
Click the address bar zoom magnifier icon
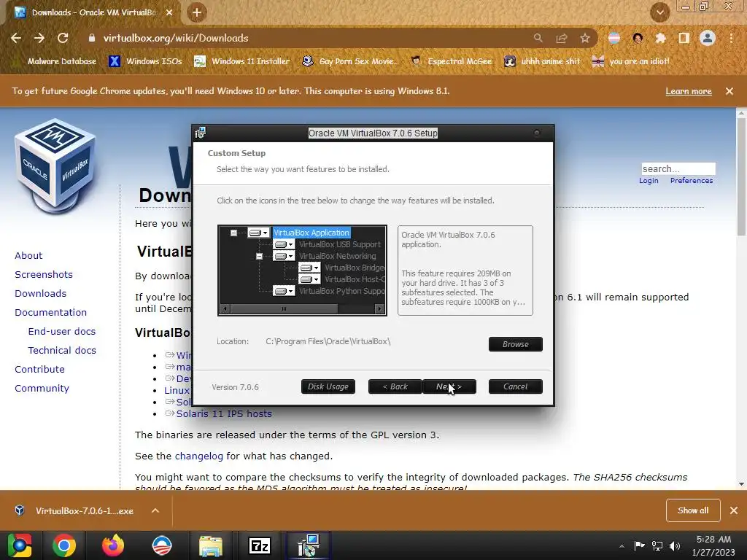pyautogui.click(x=538, y=38)
